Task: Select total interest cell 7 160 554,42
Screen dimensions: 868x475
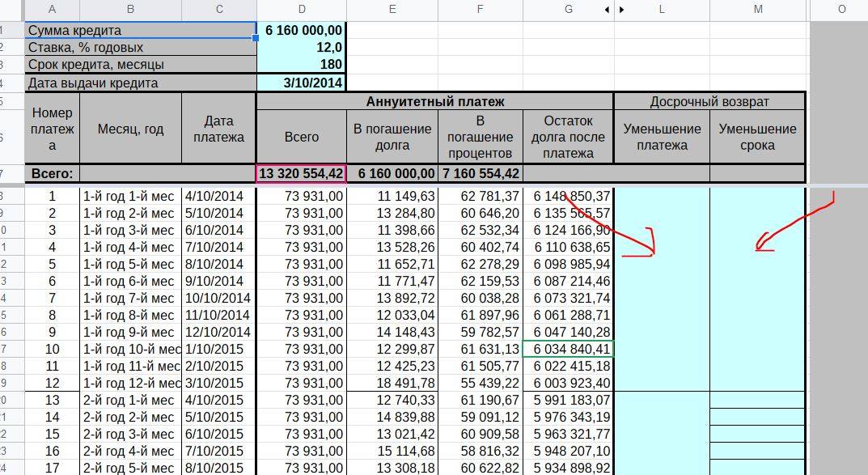Action: coord(481,173)
